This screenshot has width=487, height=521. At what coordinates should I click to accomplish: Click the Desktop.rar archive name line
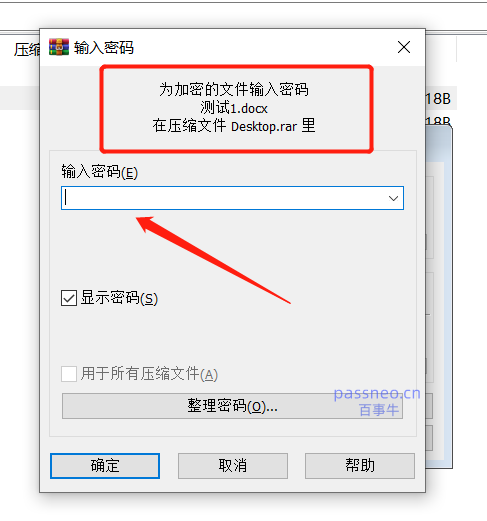pos(234,126)
